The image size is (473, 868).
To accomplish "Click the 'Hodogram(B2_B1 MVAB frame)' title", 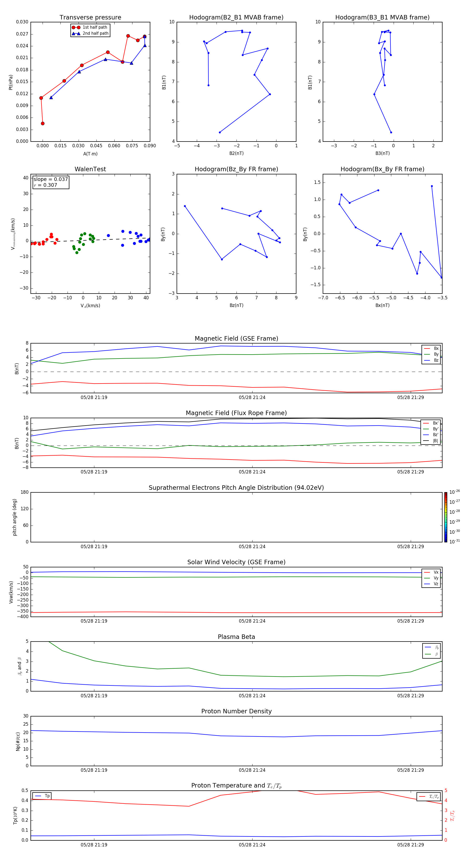I will point(236,17).
